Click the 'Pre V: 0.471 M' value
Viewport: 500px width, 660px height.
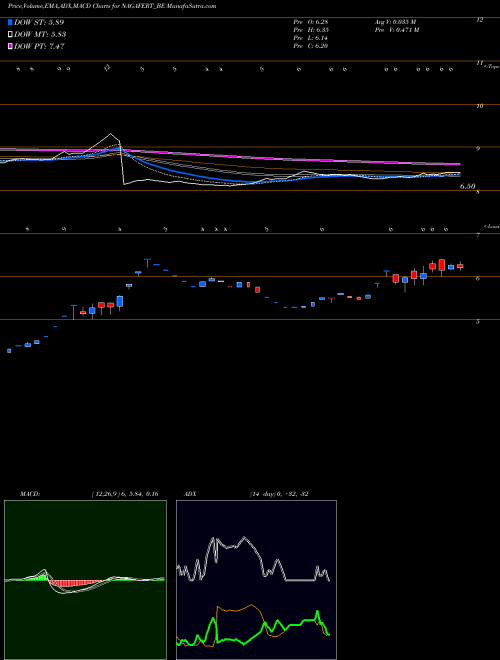(396, 30)
